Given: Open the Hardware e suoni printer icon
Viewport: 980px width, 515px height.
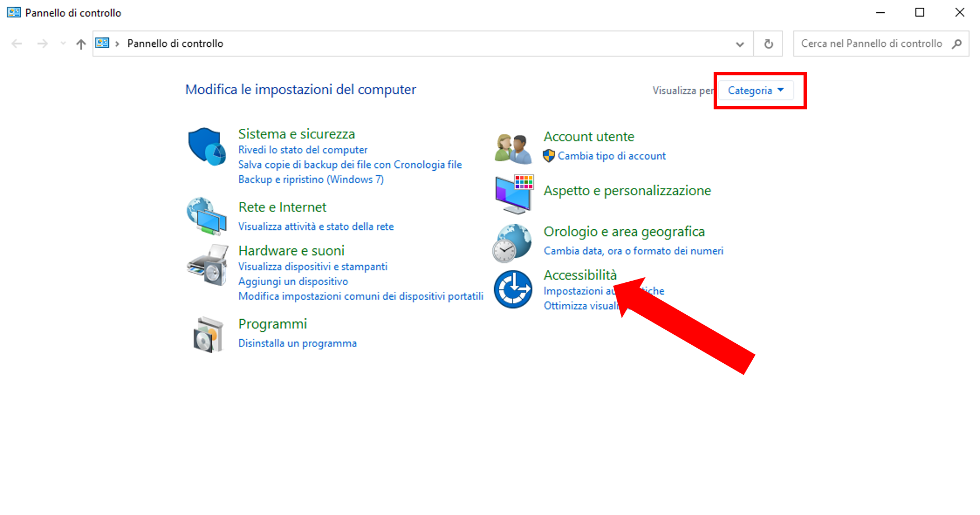Looking at the screenshot, I should pyautogui.click(x=207, y=265).
